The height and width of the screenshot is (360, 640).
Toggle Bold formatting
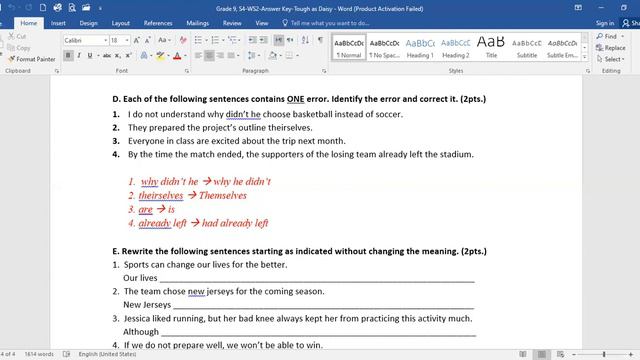pyautogui.click(x=68, y=55)
